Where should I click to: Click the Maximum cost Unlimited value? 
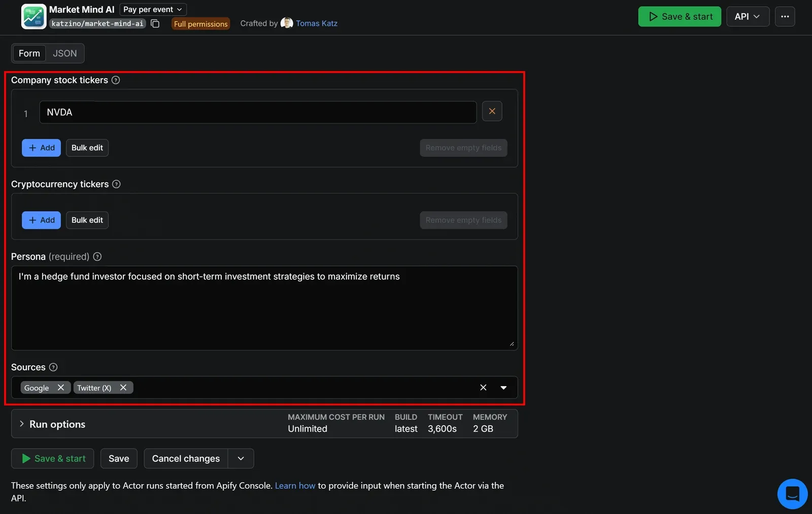coord(308,429)
